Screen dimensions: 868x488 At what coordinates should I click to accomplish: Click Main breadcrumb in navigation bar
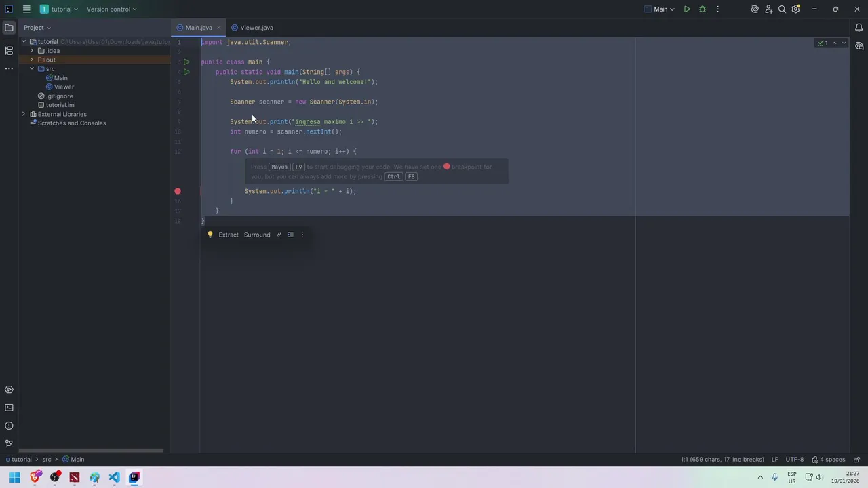tap(73, 460)
